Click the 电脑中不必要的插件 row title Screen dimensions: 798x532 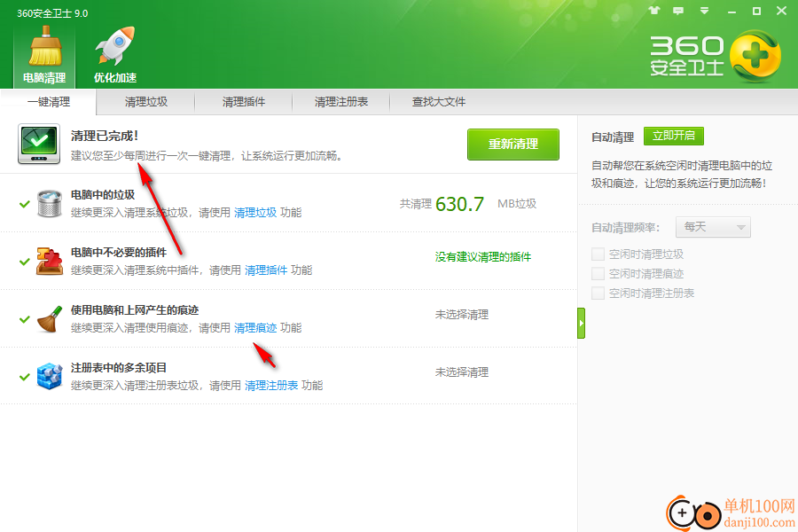[x=119, y=253]
